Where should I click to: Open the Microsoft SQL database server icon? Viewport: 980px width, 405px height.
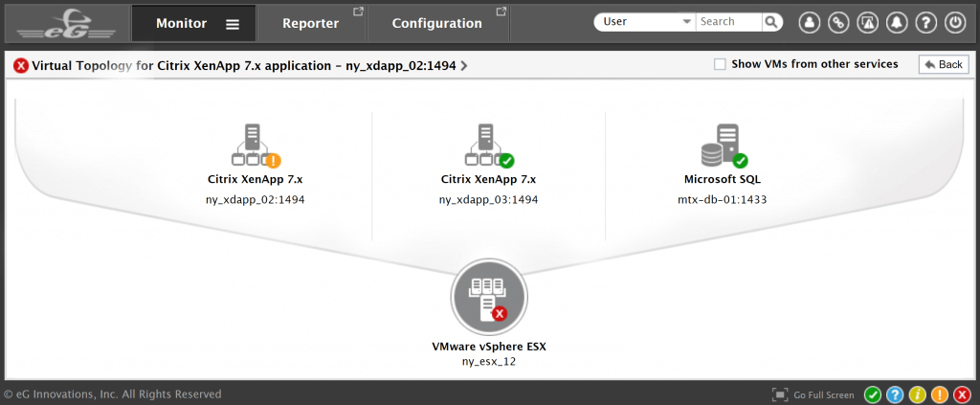pyautogui.click(x=724, y=146)
